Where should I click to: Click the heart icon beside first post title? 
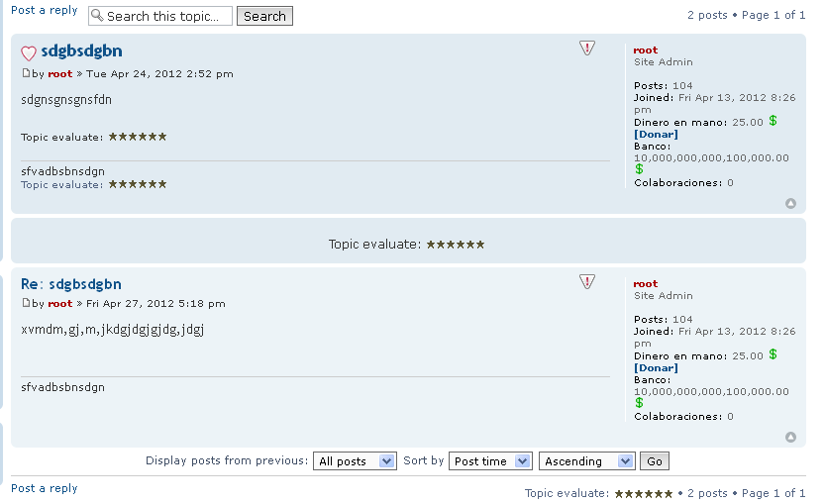(29, 53)
